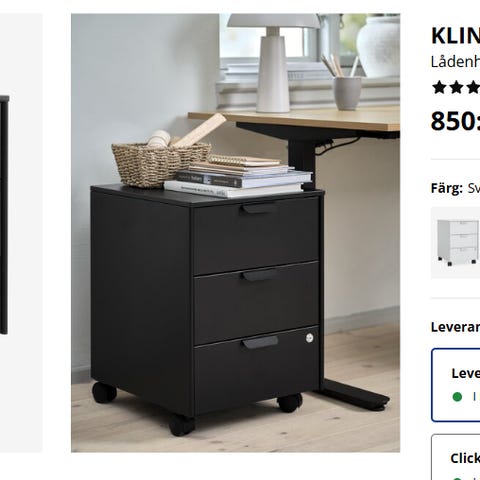Viewport: 480px width, 480px height.
Task: Click the top drawer handle in the photo
Action: 259,209
